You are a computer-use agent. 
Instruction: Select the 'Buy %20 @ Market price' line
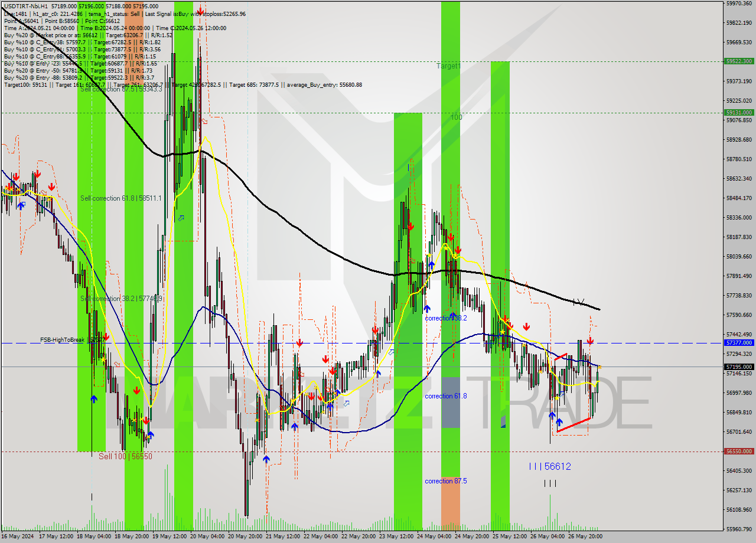pos(88,35)
